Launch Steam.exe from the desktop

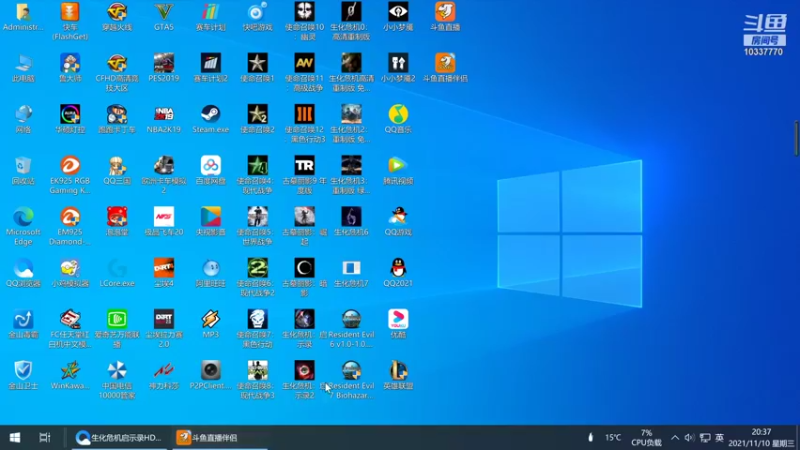211,119
